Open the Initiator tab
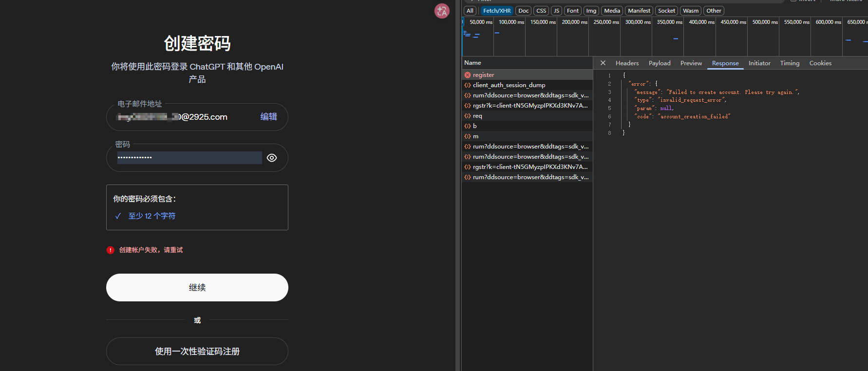The height and width of the screenshot is (371, 868). coord(759,63)
